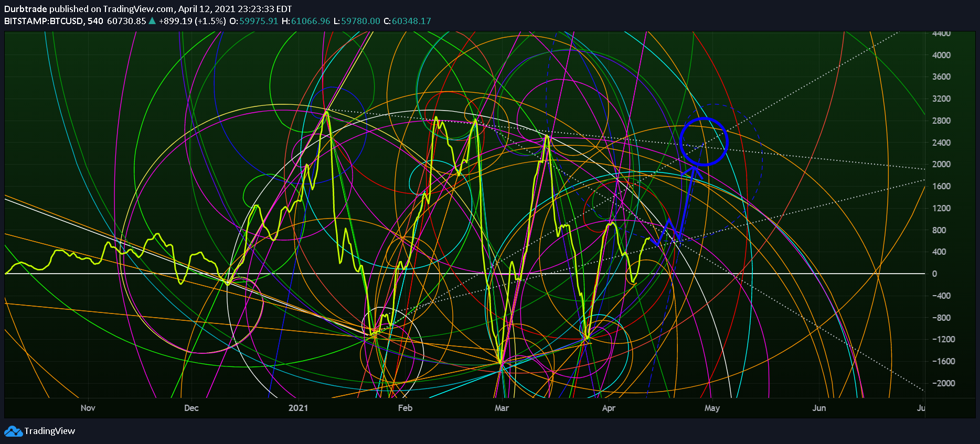Click the TradingView brand text

pyautogui.click(x=50, y=431)
